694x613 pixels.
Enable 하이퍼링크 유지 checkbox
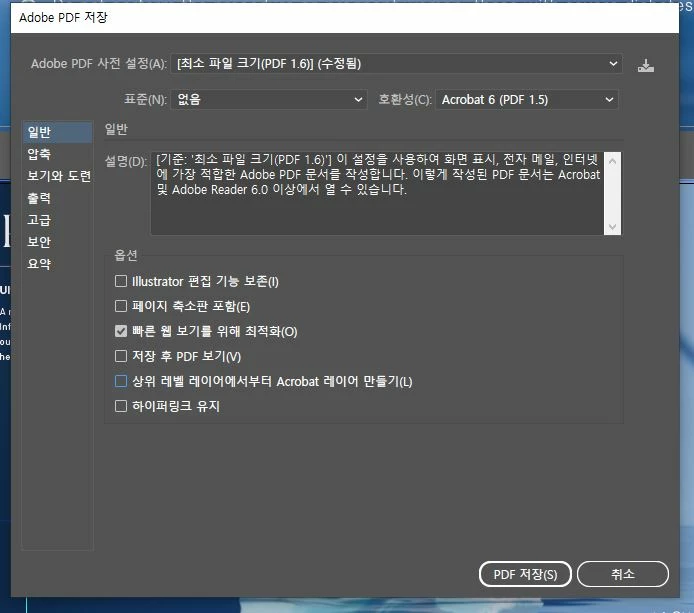pos(121,406)
